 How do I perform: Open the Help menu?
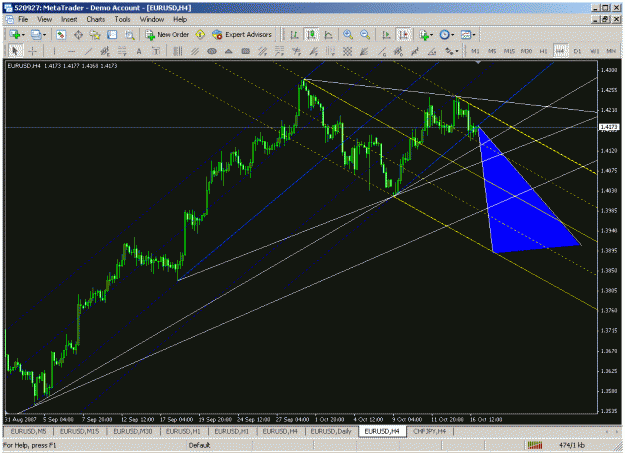(x=180, y=19)
